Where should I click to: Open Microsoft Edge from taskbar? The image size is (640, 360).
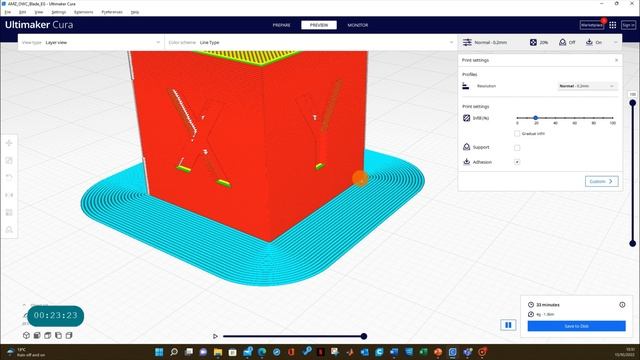pyautogui.click(x=262, y=352)
